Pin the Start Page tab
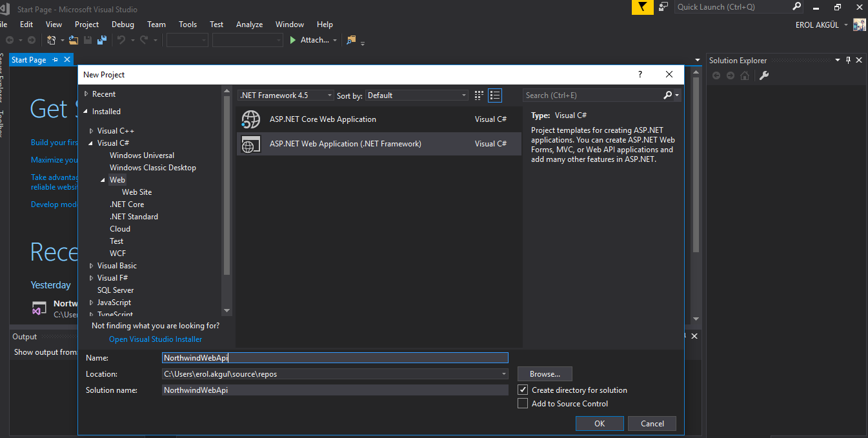868x438 pixels. [56, 60]
